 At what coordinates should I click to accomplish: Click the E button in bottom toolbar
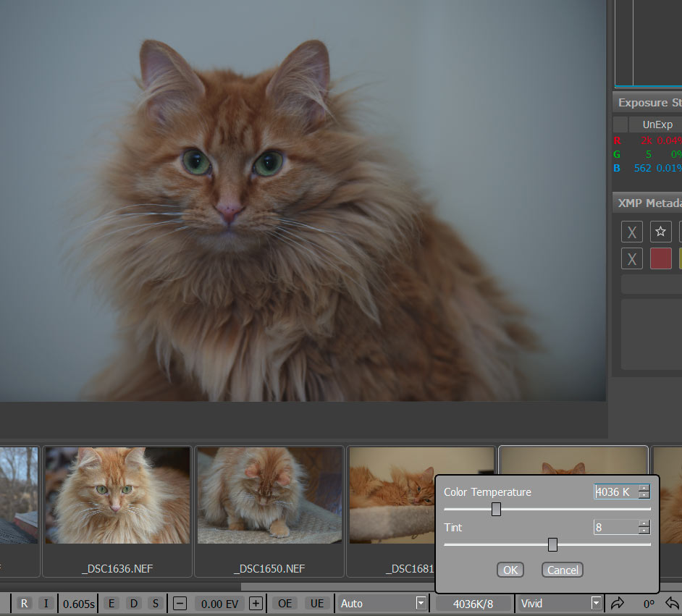111,603
